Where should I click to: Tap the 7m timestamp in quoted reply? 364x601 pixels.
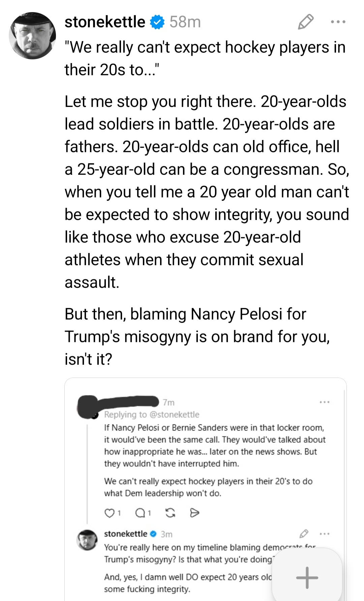pyautogui.click(x=169, y=403)
